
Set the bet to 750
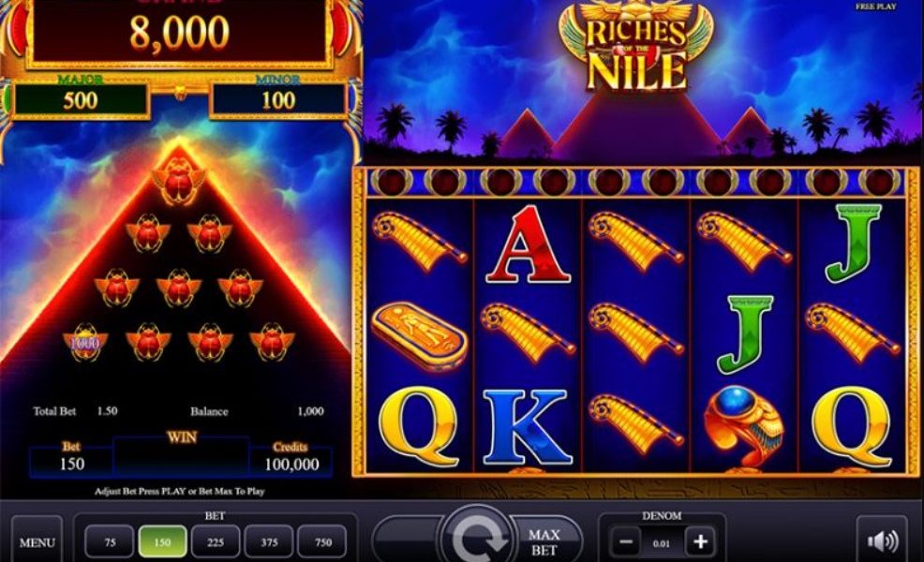tap(322, 542)
